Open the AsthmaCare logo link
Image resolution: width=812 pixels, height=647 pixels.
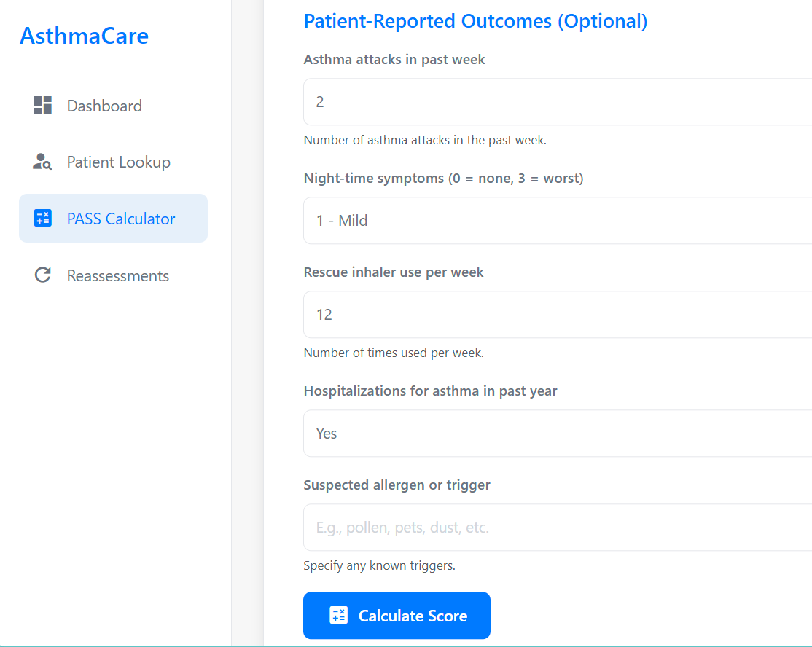pos(84,36)
